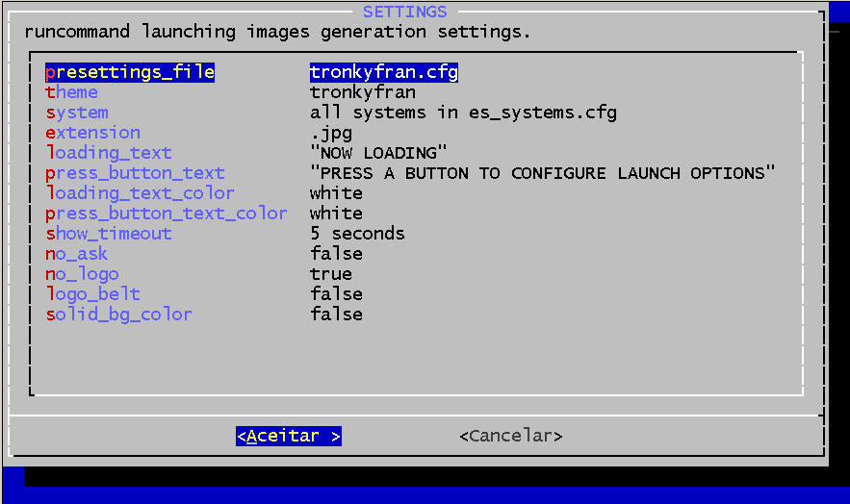
Task: Open the show_timeout setting
Action: [x=109, y=234]
